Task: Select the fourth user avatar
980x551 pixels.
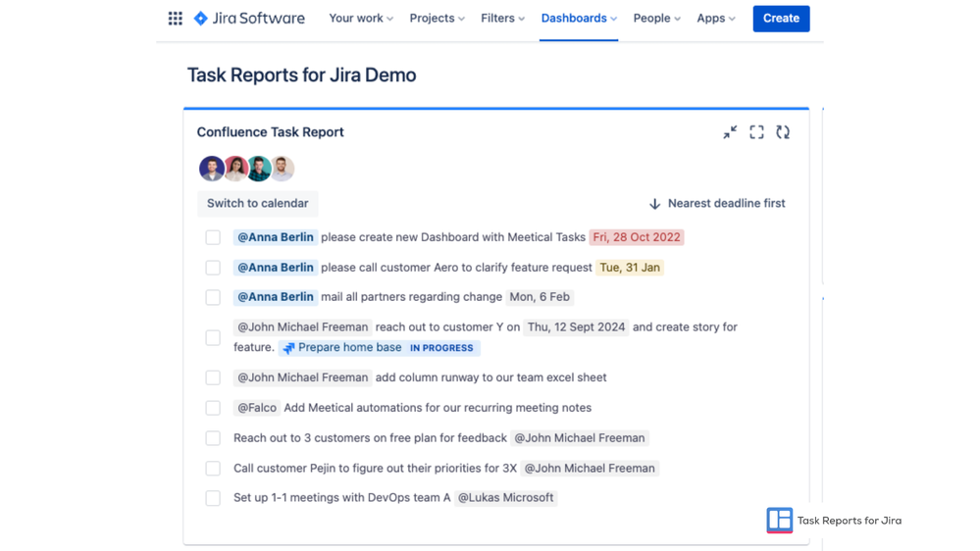Action: point(283,169)
